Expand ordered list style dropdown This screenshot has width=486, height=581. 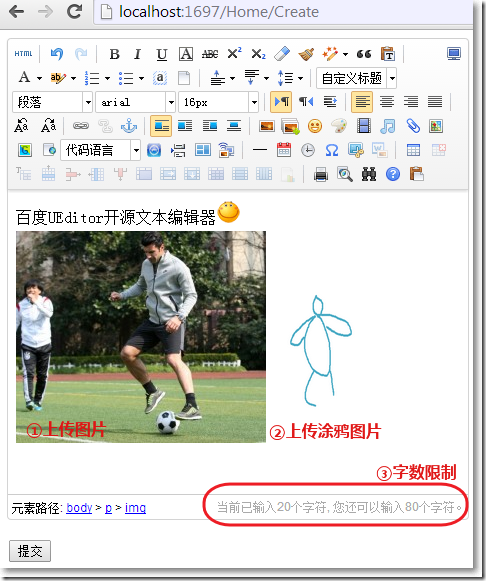tap(107, 78)
